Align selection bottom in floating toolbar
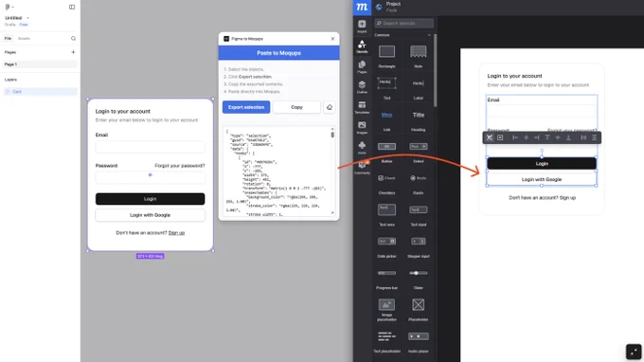This screenshot has height=362, width=644. click(568, 137)
